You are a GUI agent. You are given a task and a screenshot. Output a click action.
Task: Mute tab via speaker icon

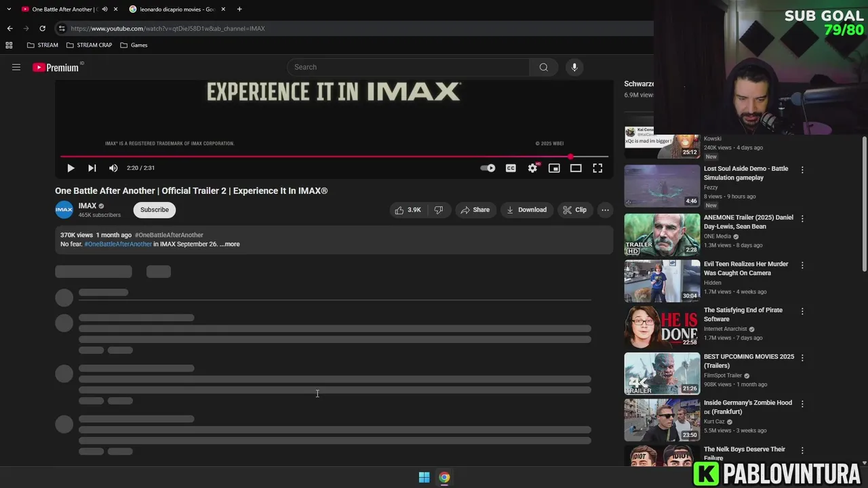pyautogui.click(x=104, y=9)
